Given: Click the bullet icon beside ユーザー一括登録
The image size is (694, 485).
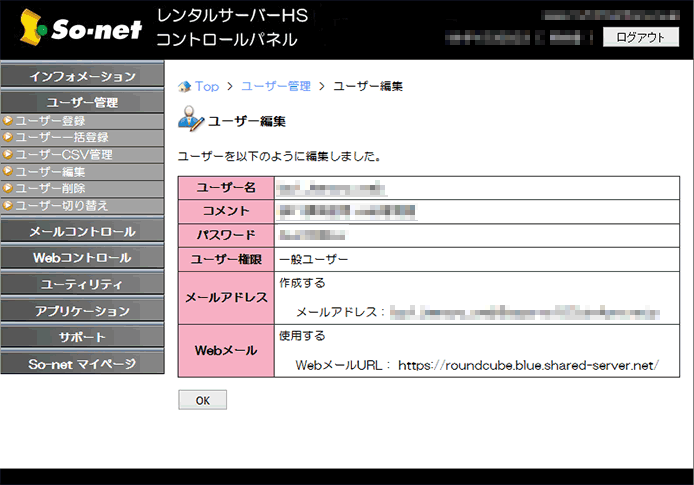Looking at the screenshot, I should [8, 137].
